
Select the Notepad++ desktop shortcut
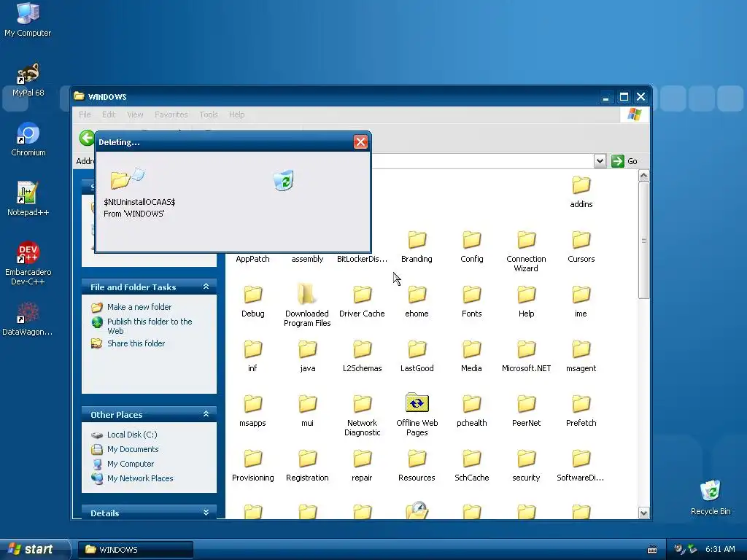point(28,199)
